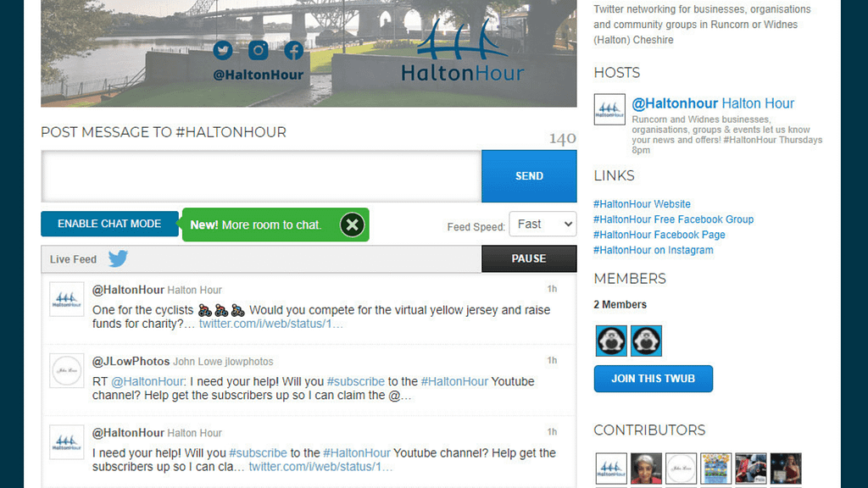The height and width of the screenshot is (488, 868).
Task: Click the Instagram icon in banner
Action: pos(258,50)
